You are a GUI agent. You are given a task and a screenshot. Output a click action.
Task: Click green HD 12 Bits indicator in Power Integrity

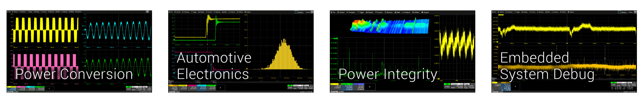(x=447, y=86)
